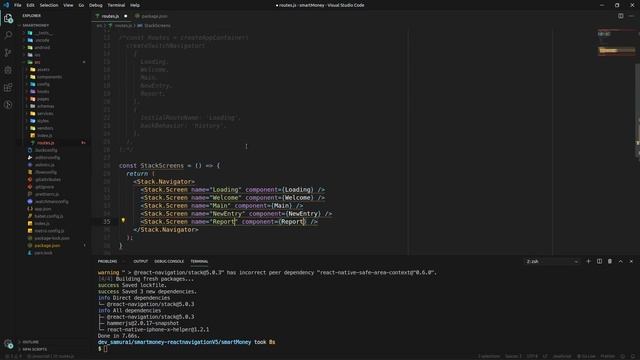Open the Edit menu

tap(31, 5)
